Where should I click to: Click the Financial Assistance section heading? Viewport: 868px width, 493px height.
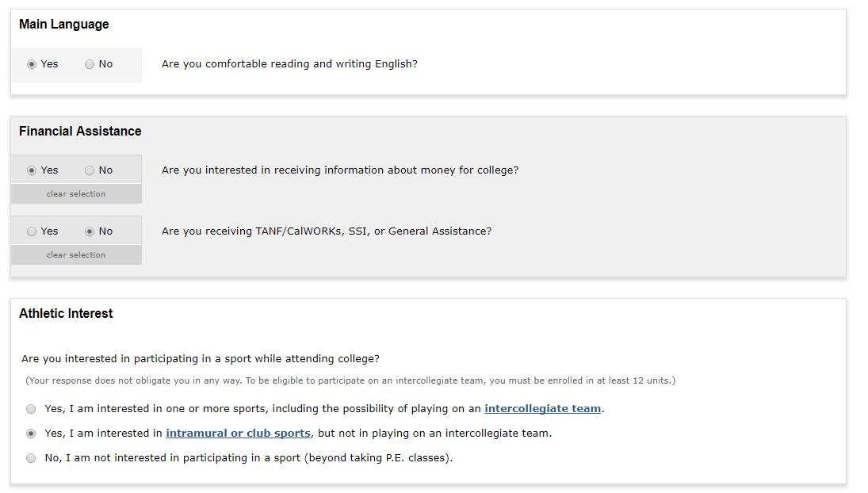tap(80, 132)
